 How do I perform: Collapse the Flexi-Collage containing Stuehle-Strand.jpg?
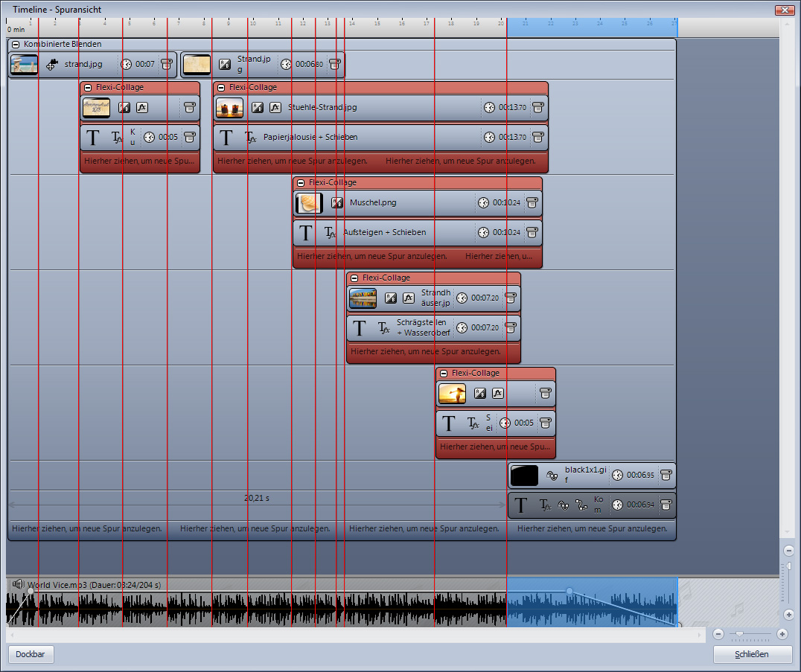pos(221,87)
